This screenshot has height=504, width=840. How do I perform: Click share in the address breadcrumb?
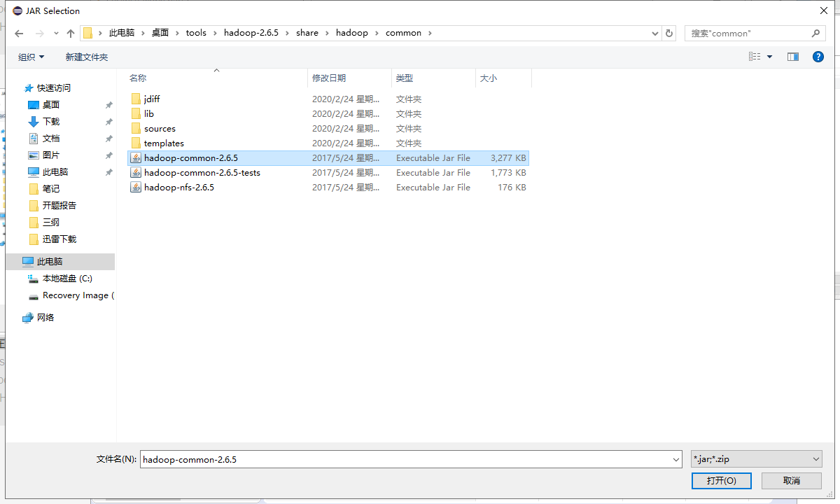307,33
